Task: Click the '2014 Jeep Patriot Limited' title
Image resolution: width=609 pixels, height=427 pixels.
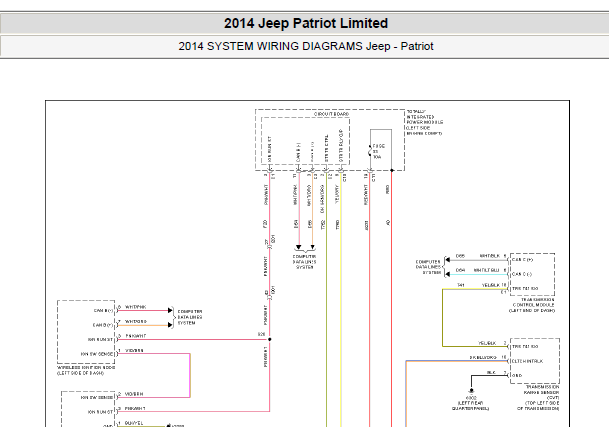Action: 306,23
